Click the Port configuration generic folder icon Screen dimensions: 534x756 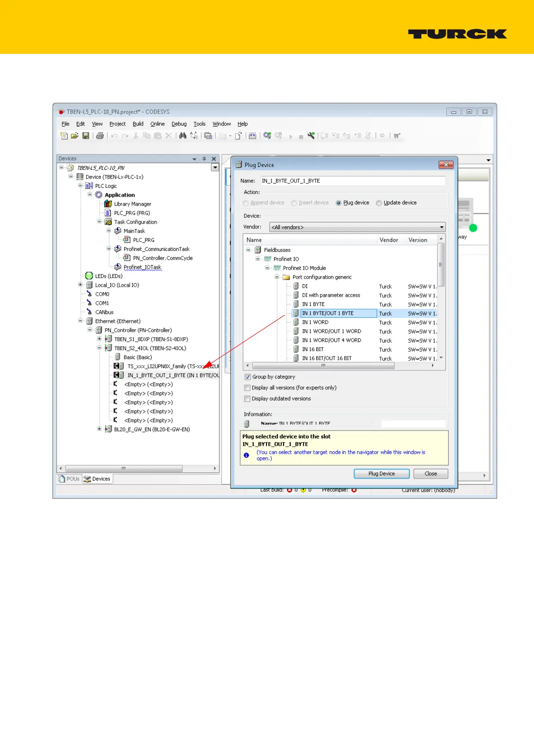pyautogui.click(x=286, y=277)
